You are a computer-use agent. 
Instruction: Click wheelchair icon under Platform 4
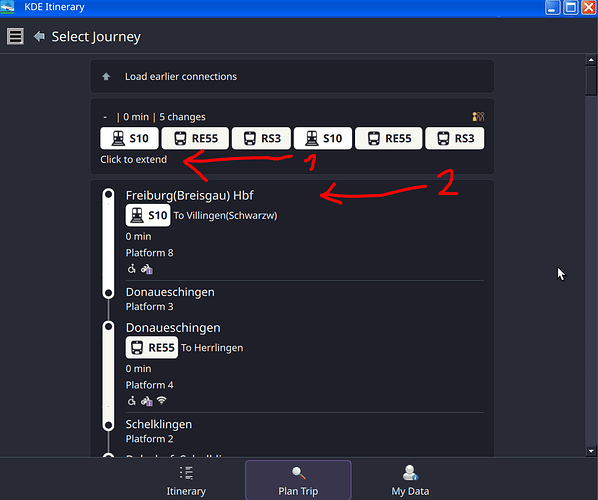[132, 401]
